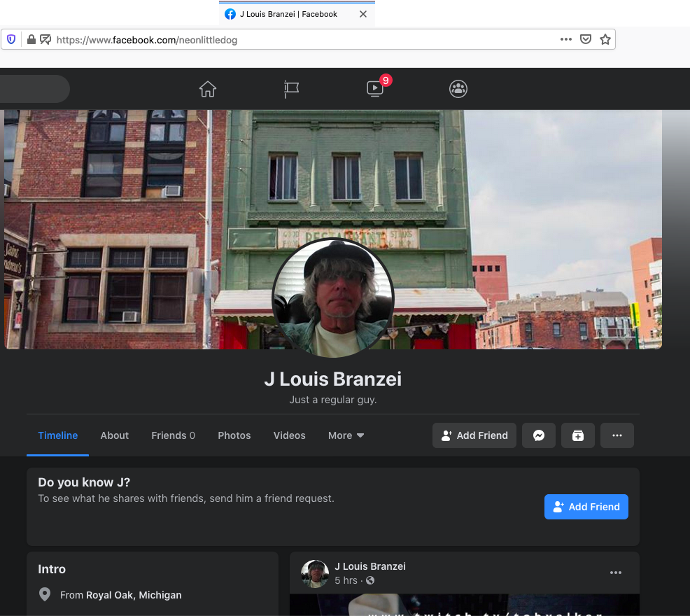Go to Facebook Home icon
This screenshot has height=616, width=690.
(208, 89)
